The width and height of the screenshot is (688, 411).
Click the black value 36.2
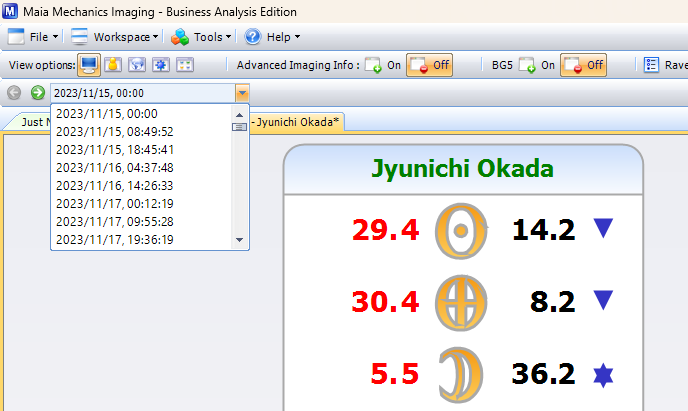[543, 374]
